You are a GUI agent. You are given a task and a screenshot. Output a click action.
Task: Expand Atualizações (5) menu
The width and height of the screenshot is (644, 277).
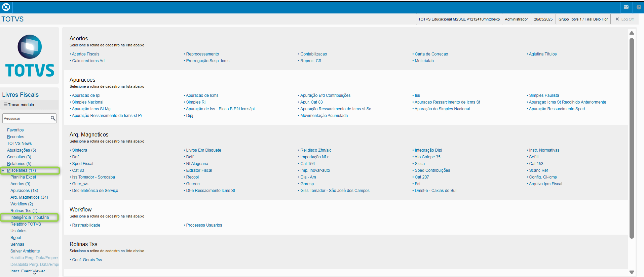[22, 150]
